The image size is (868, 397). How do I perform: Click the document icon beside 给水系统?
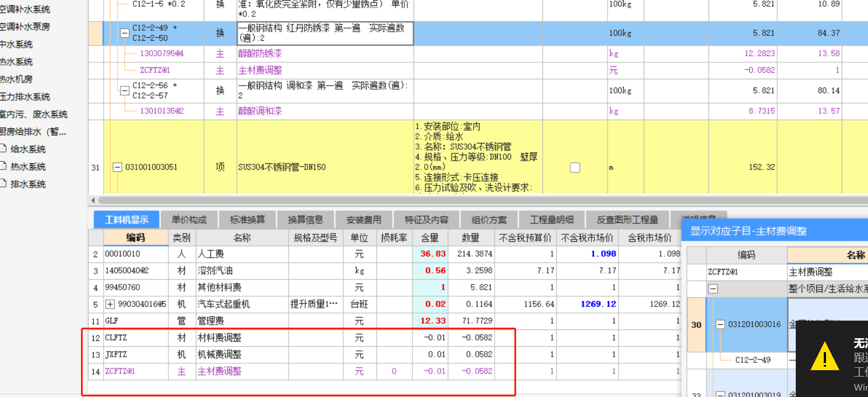pyautogui.click(x=3, y=149)
